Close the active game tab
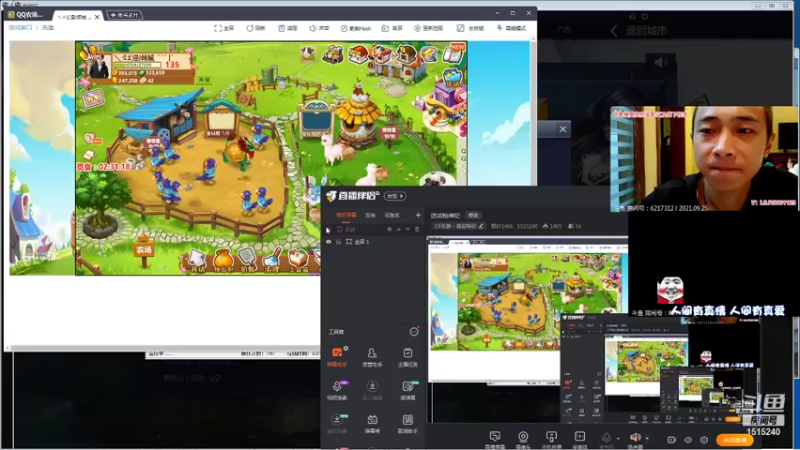This screenshot has width=800, height=450. [97, 17]
